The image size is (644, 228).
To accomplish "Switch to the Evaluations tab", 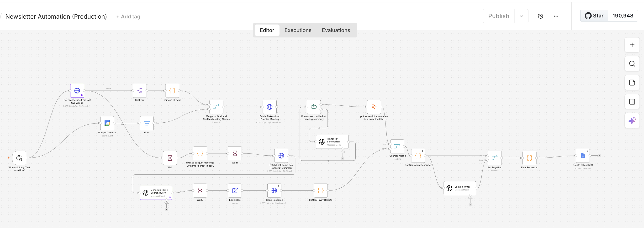I will tap(336, 30).
